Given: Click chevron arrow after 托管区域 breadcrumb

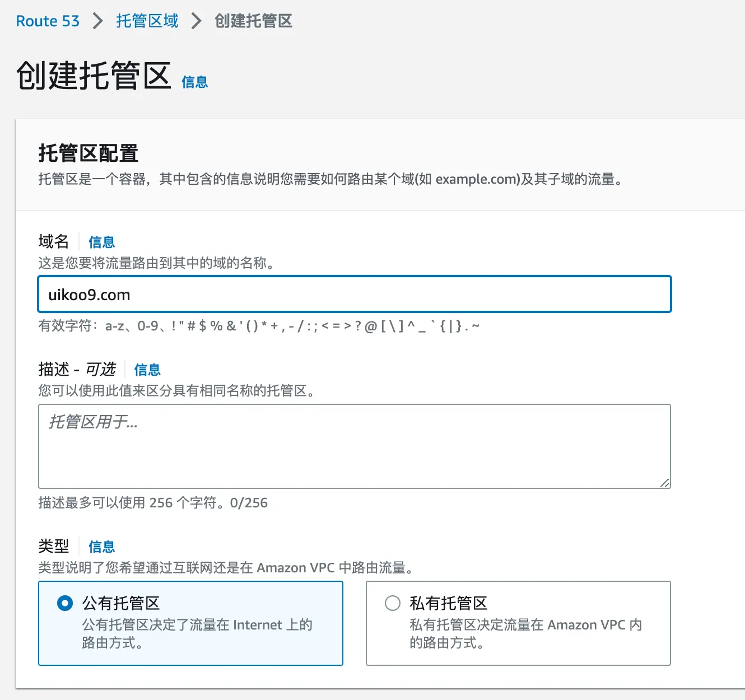Looking at the screenshot, I should pyautogui.click(x=196, y=21).
